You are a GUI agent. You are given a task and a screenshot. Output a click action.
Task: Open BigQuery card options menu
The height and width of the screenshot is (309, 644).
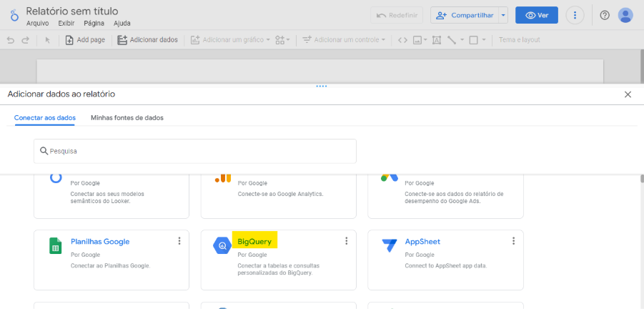coord(346,241)
